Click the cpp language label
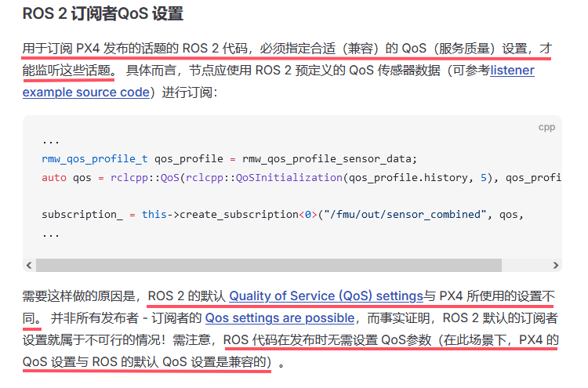Viewport: 588px width, 388px height. click(x=546, y=127)
